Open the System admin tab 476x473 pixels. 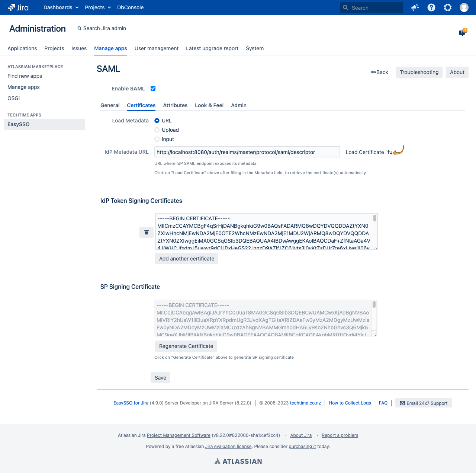pos(255,48)
